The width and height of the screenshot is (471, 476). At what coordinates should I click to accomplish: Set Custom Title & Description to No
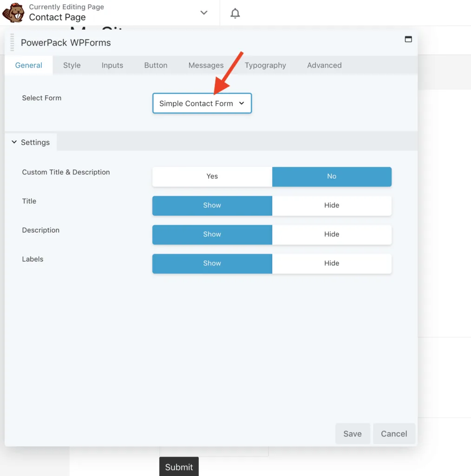click(x=332, y=176)
